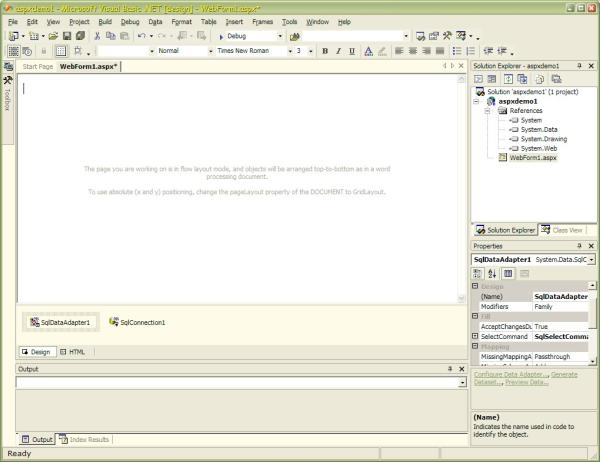Undo the last action

(142, 36)
